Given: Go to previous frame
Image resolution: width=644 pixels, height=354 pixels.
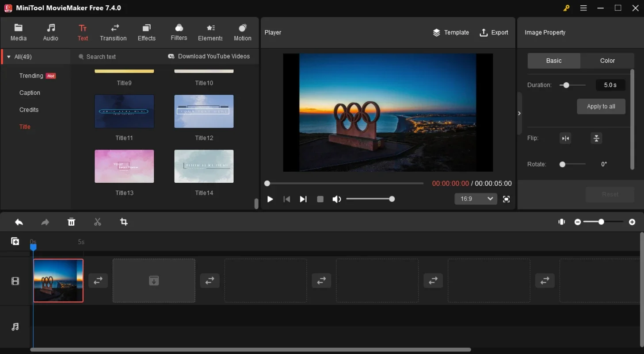Looking at the screenshot, I should (x=287, y=199).
